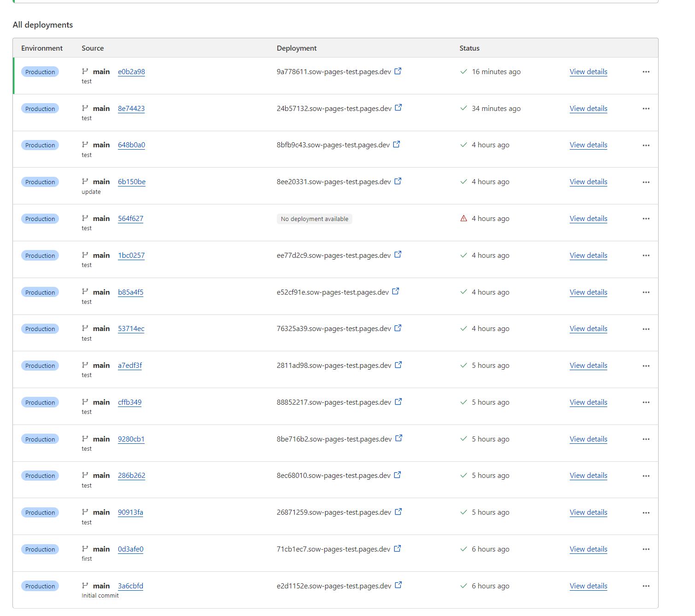Open external link icon beside 26871259 deployment
Viewport: 695px width, 616px height.
(x=398, y=511)
